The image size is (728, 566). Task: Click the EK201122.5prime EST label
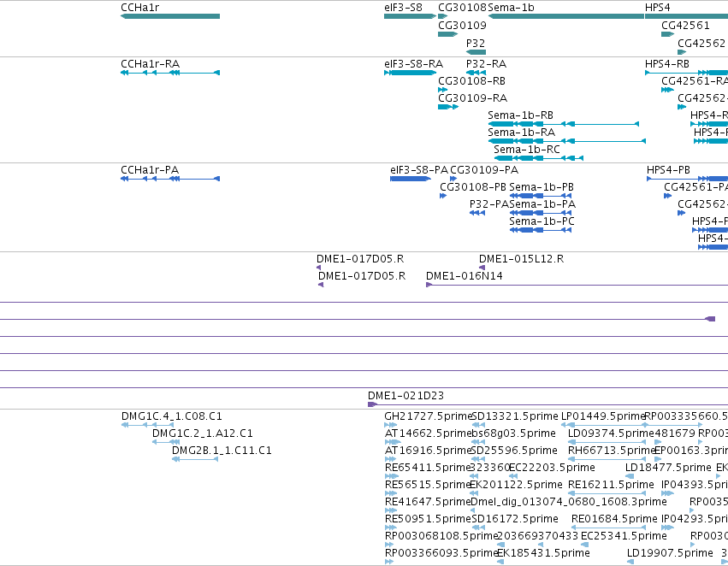tap(517, 485)
